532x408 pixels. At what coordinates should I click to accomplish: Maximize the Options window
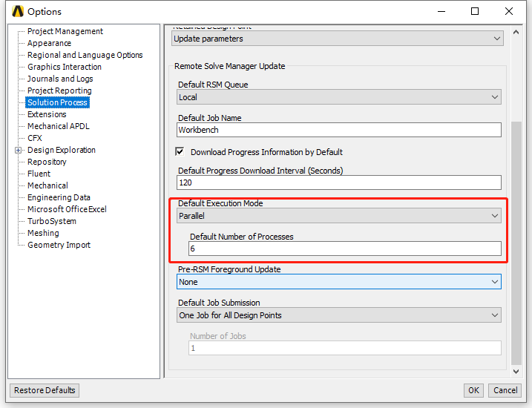[475, 11]
